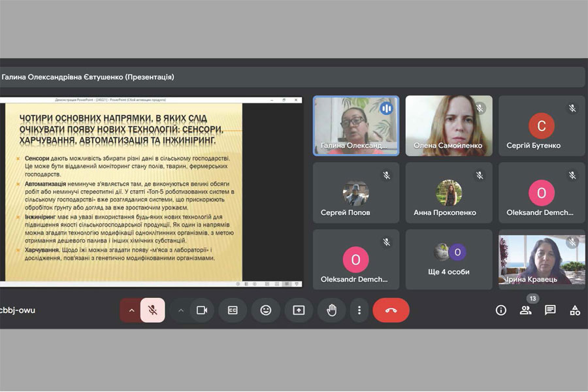Click the speaking indicator on Галина's tile
Viewport: 588px width, 392px height.
coord(386,109)
